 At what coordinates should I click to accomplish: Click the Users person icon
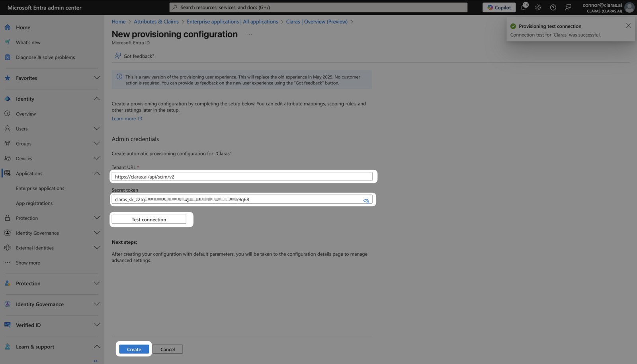pyautogui.click(x=8, y=128)
